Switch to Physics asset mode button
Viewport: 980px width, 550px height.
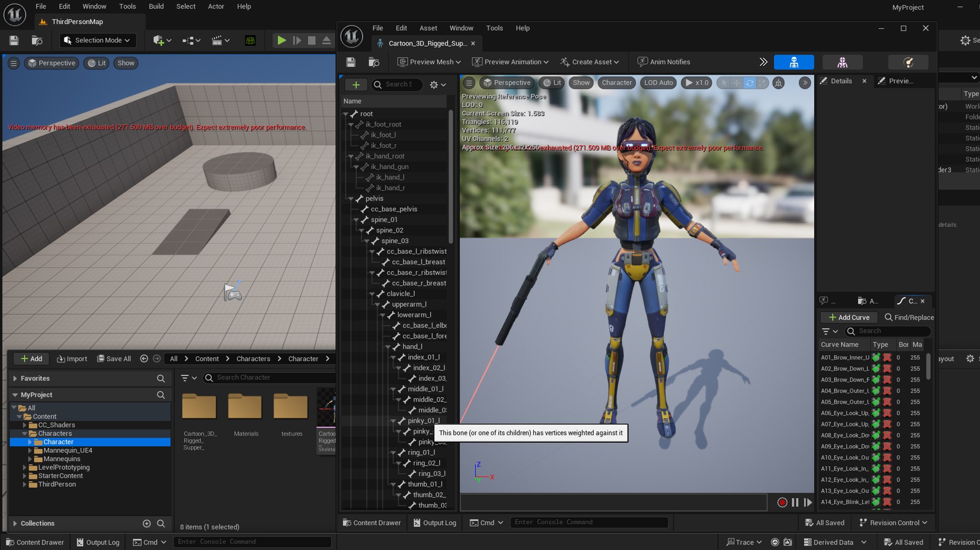[x=908, y=62]
